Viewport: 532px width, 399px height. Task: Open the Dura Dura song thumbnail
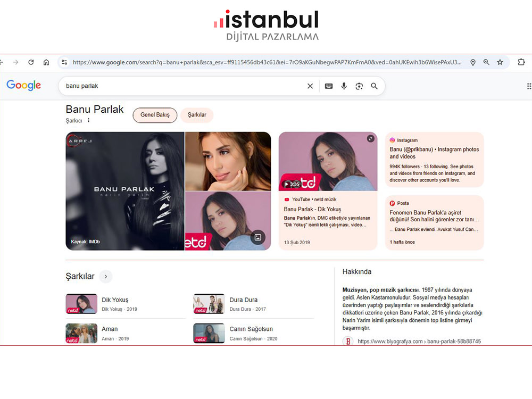(x=209, y=304)
